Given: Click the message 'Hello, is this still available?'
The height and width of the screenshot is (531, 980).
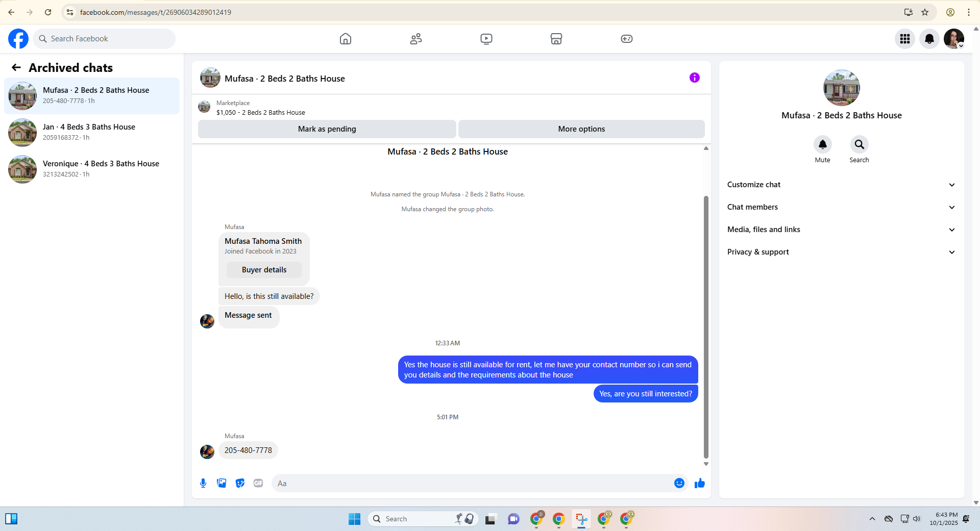Looking at the screenshot, I should pos(269,296).
